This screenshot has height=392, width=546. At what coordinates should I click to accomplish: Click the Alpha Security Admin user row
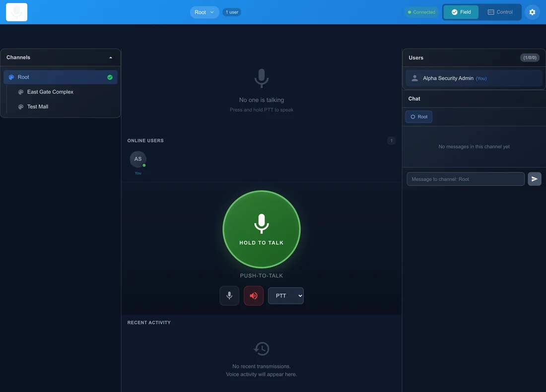pyautogui.click(x=474, y=78)
